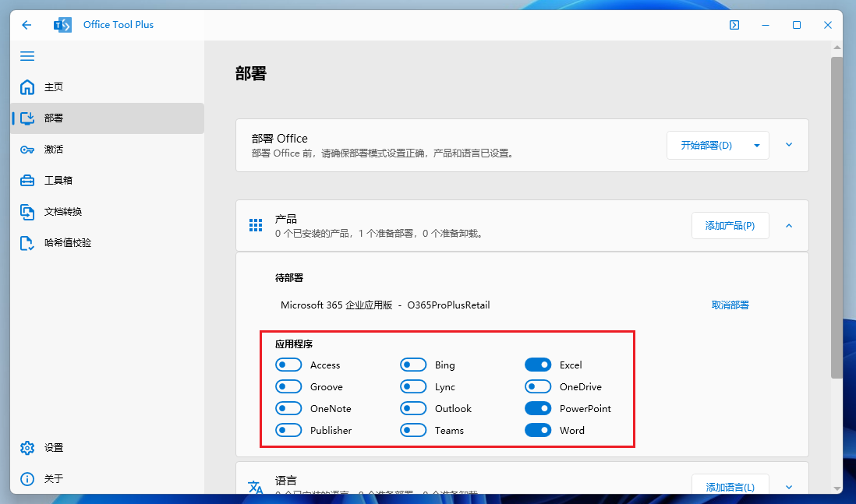Open 关于 in the sidebar
Viewport: 856px width, 504px height.
pyautogui.click(x=107, y=479)
